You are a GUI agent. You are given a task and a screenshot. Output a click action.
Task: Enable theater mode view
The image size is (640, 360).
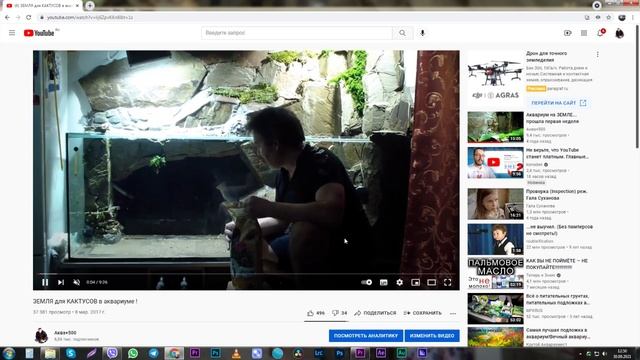(431, 282)
